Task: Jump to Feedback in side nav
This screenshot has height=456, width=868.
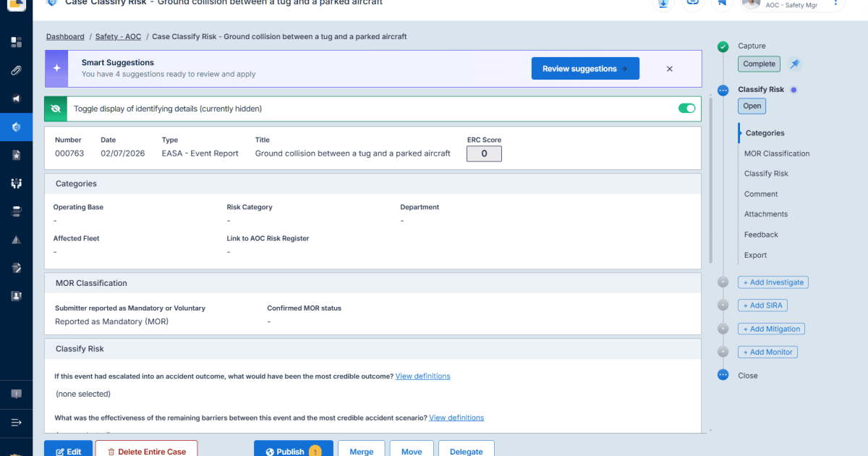Action: 761,235
